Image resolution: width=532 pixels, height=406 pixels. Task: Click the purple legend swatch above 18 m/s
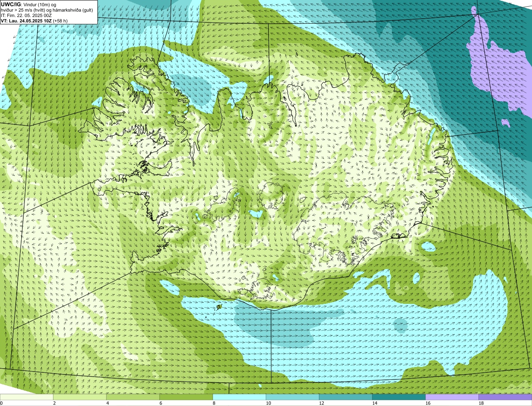pos(505,397)
